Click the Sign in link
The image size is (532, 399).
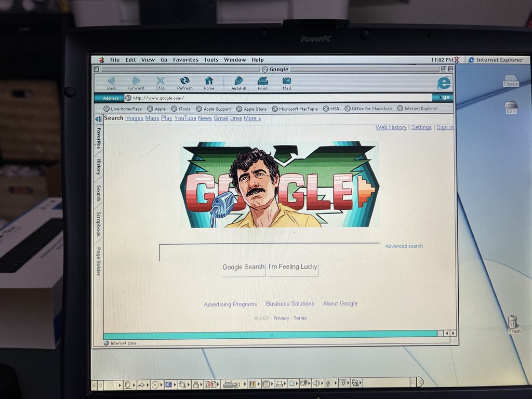pos(445,127)
